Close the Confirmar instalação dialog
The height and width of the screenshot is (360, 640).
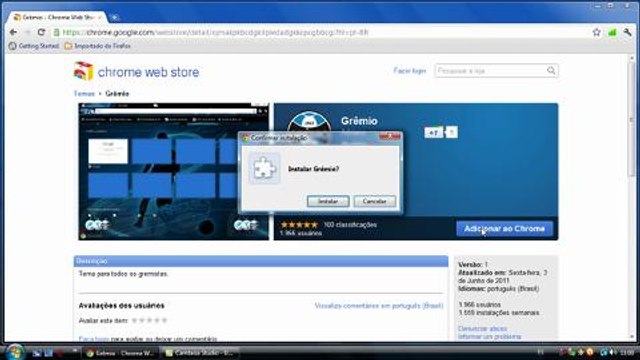pos(390,137)
